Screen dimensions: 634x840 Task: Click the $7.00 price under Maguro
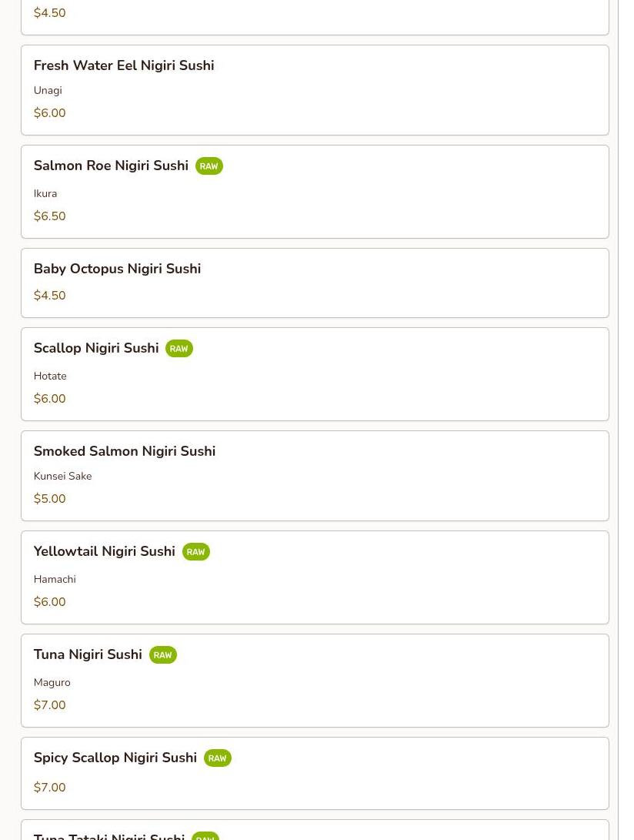(50, 705)
